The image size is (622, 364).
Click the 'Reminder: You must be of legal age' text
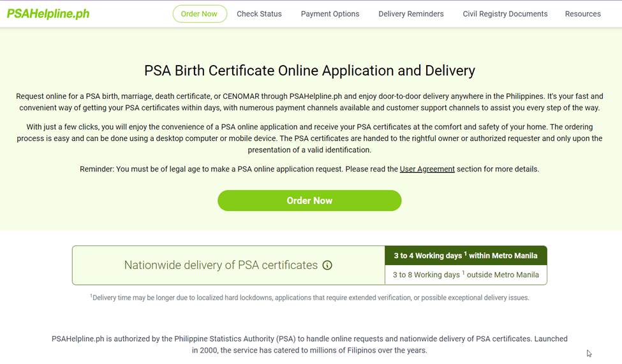coord(309,169)
